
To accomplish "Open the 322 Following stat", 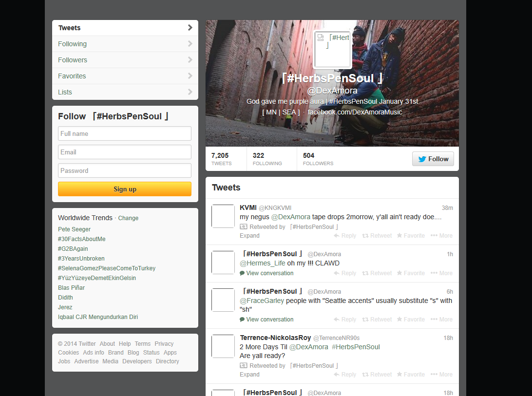I will click(x=267, y=159).
